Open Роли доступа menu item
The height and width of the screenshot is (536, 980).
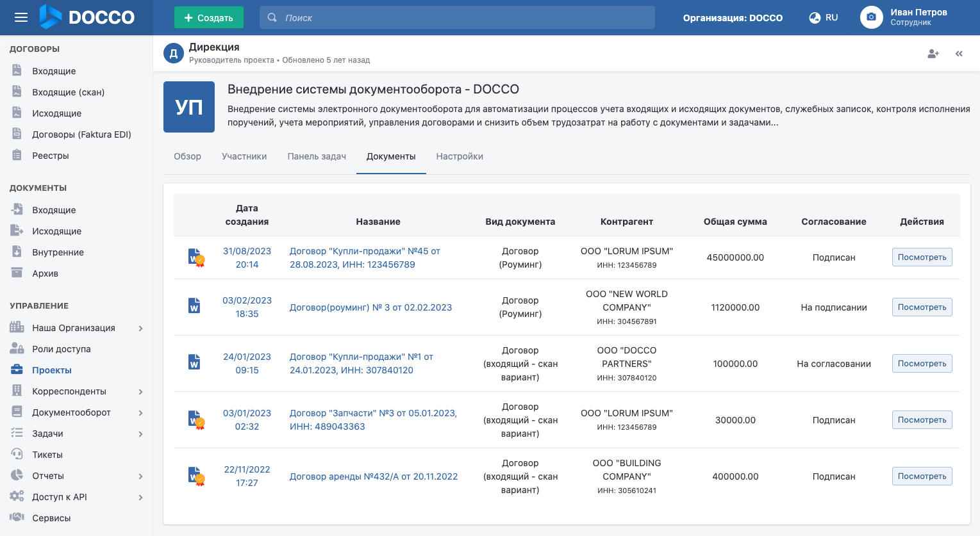[62, 349]
